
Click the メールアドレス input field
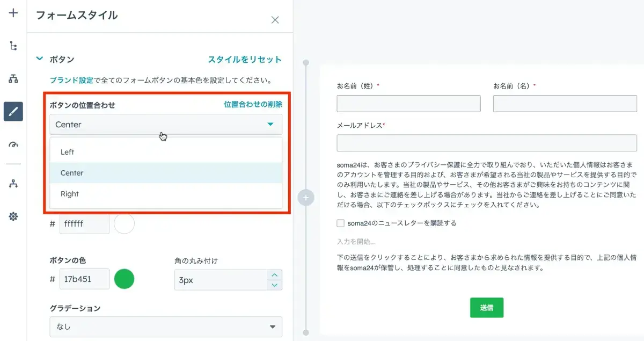487,143
